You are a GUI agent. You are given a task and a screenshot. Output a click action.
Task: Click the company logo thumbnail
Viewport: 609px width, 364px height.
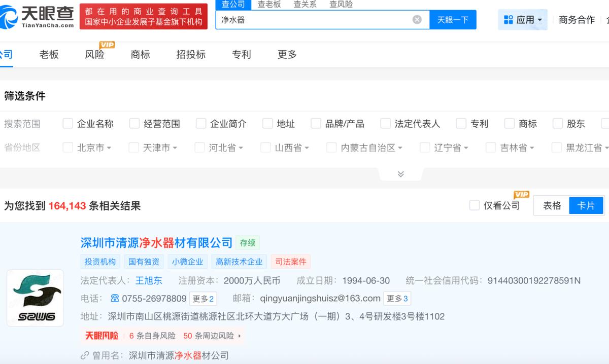(x=35, y=298)
